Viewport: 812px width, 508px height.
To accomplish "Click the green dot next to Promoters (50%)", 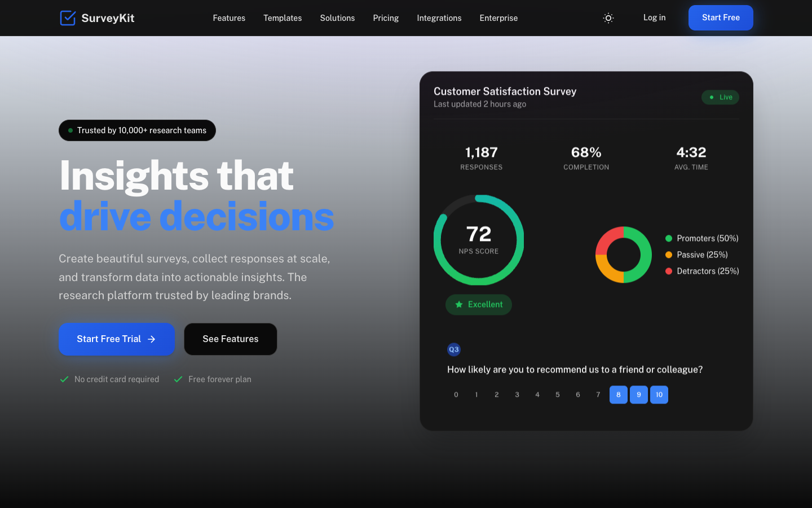I will coord(669,238).
